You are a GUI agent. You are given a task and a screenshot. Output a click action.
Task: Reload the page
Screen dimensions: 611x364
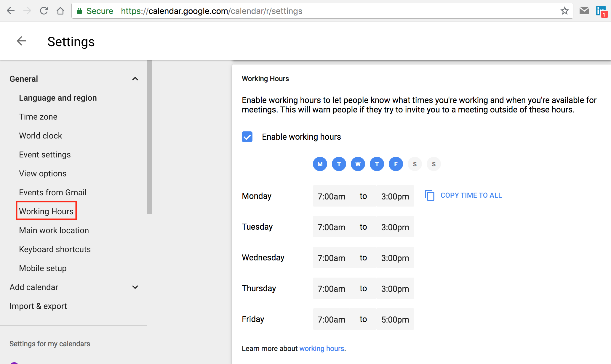(x=44, y=10)
